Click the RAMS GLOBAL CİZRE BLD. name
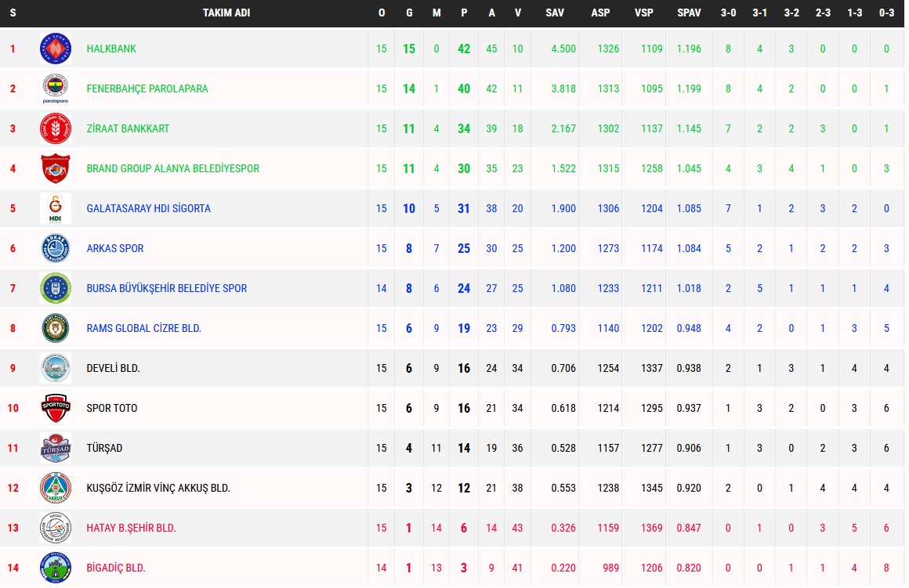This screenshot has height=588, width=909. (143, 328)
